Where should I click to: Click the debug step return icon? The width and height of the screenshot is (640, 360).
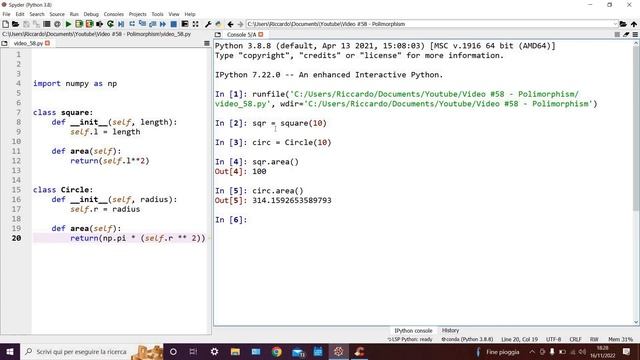153,24
